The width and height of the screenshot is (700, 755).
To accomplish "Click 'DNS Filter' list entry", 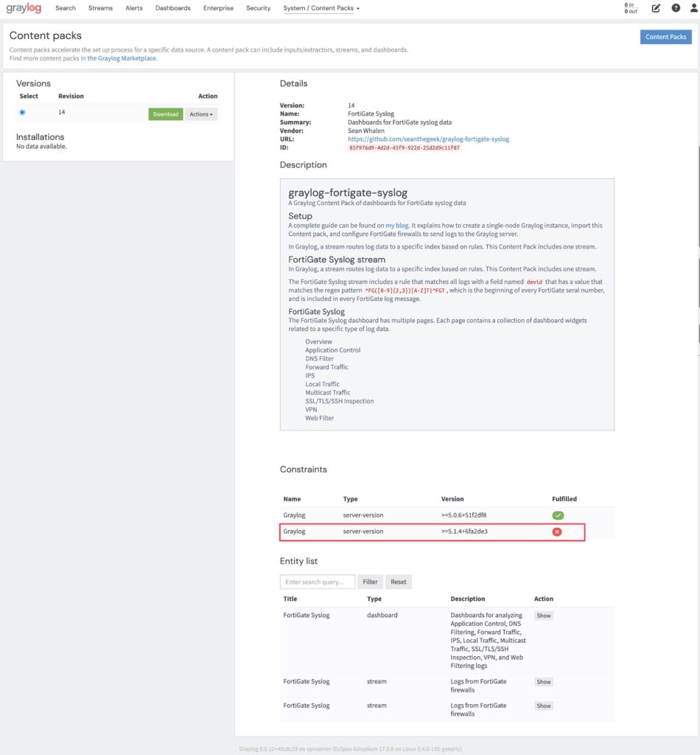I will [320, 359].
